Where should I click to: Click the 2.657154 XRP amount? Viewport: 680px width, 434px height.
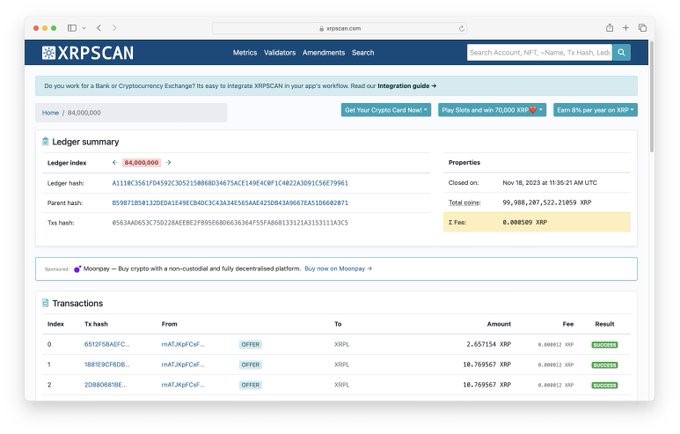(489, 344)
